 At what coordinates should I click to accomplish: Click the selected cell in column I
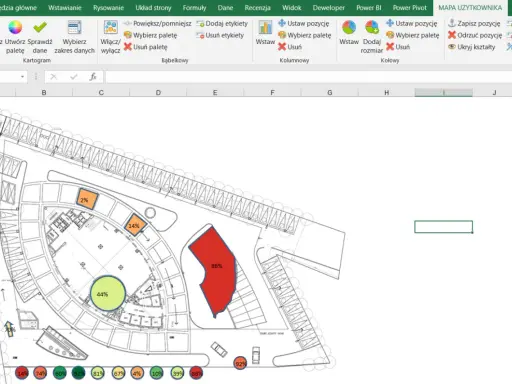(444, 227)
